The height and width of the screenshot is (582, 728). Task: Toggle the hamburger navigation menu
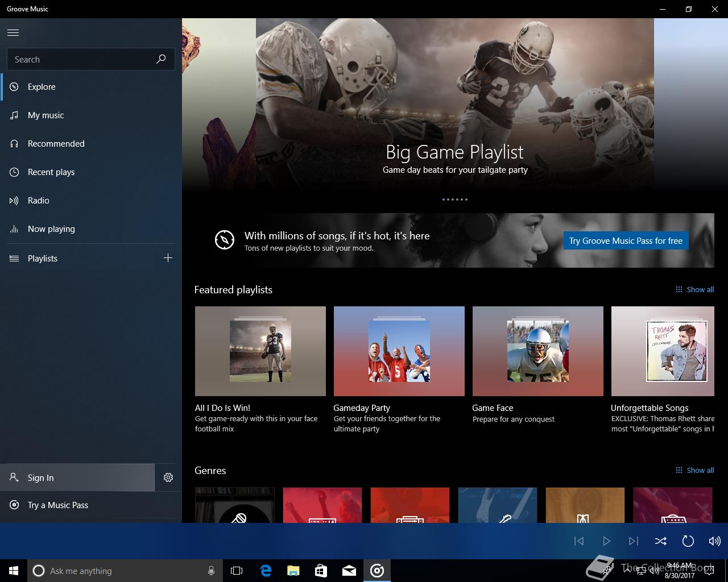click(13, 32)
